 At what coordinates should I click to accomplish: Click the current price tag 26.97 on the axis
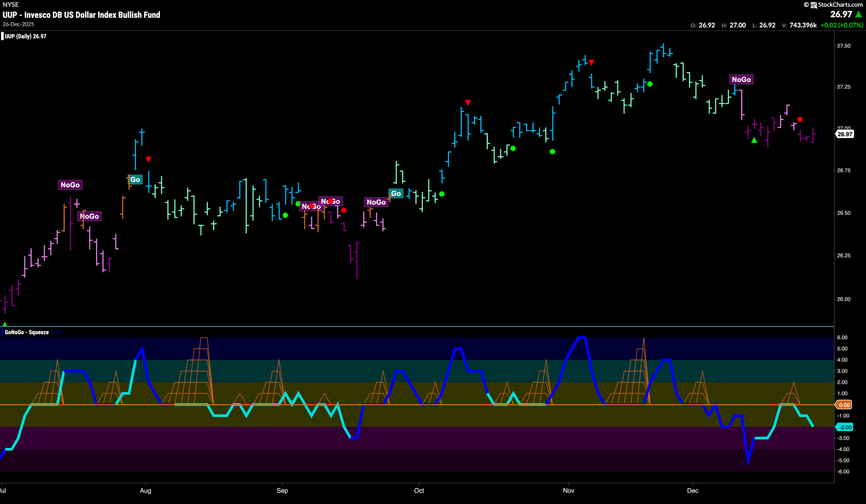(845, 134)
